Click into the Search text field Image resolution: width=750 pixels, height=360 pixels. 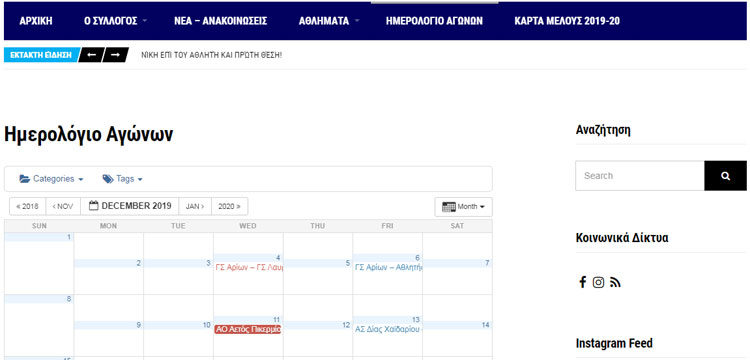[x=640, y=175]
